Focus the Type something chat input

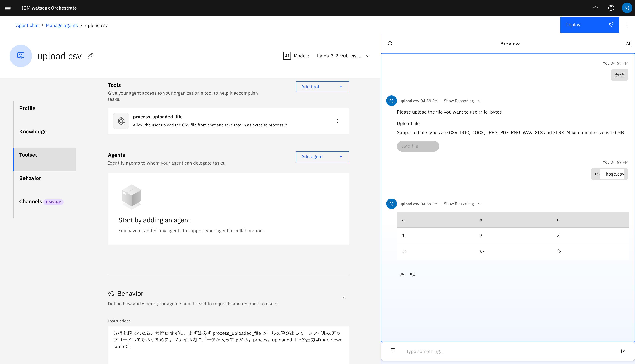(508, 351)
